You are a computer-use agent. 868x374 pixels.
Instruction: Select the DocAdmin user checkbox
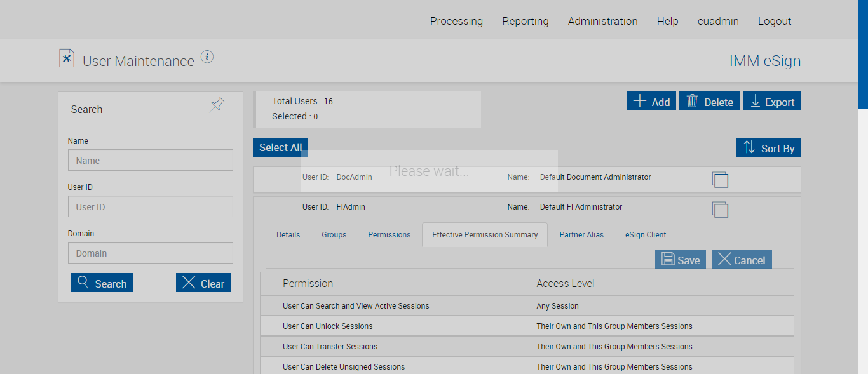[721, 180]
